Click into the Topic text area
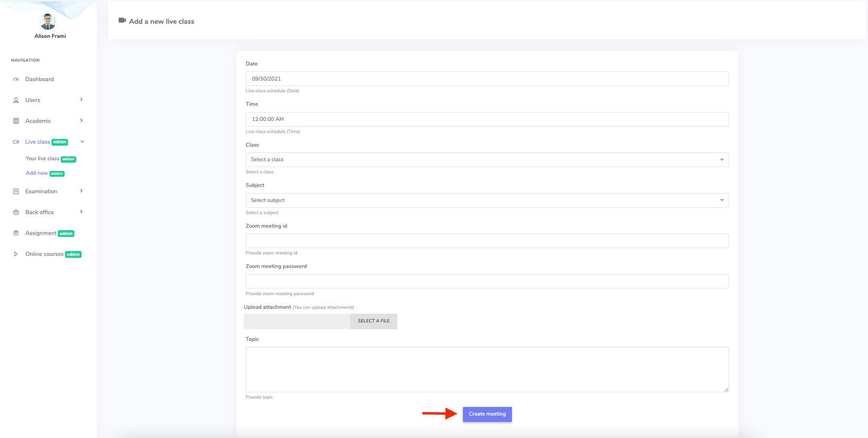This screenshot has height=438, width=868. [x=487, y=369]
